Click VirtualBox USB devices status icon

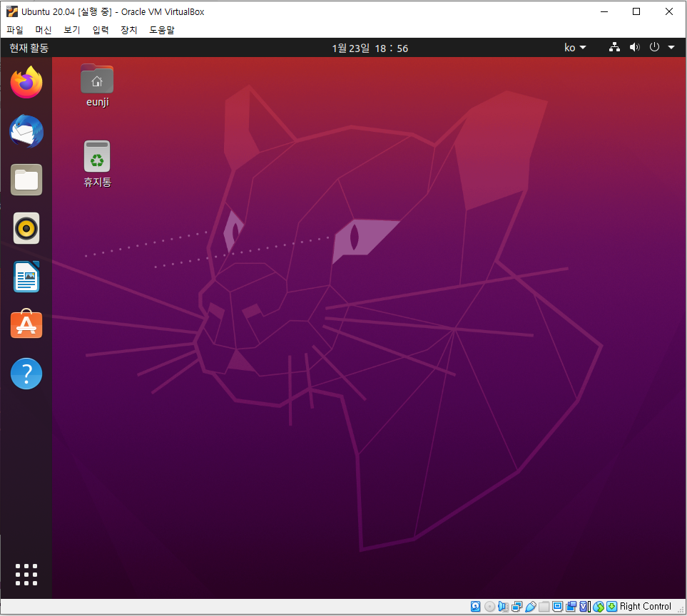point(531,606)
